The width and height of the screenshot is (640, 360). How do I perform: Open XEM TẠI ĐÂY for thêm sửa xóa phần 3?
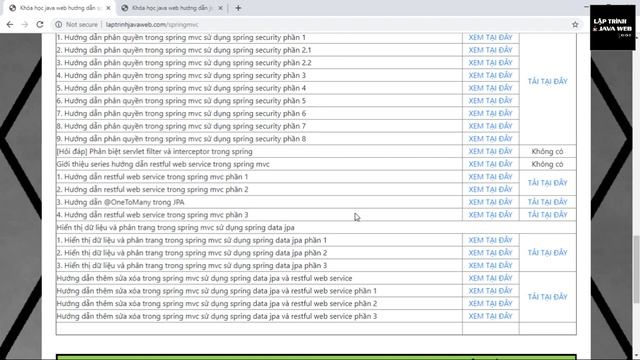(490, 316)
